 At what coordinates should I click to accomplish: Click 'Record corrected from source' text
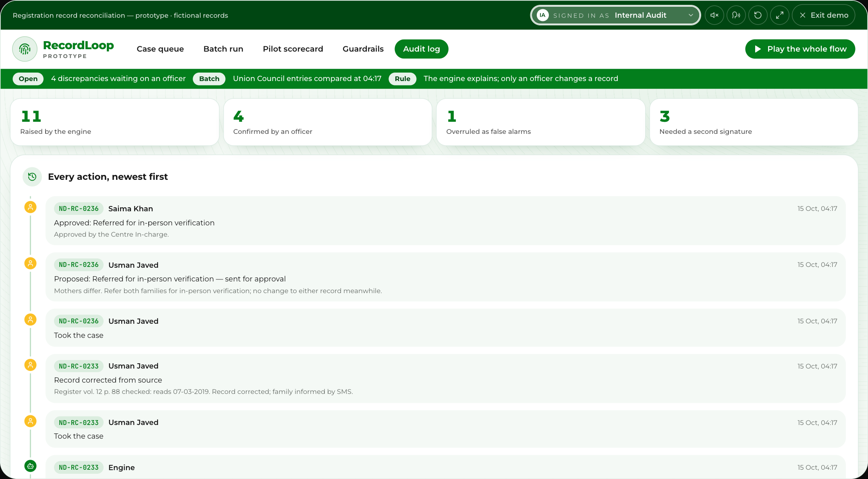point(108,380)
